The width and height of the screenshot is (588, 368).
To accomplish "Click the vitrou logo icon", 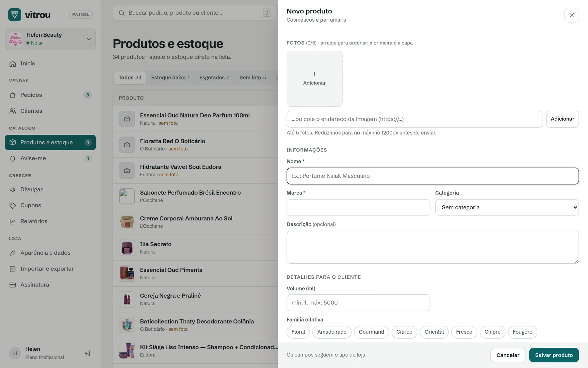I will [15, 15].
